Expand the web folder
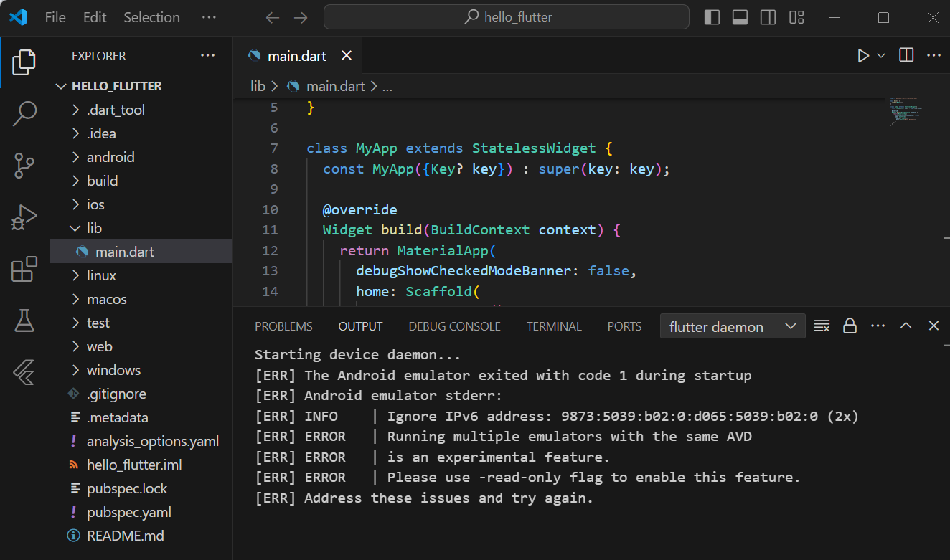 click(x=141, y=346)
